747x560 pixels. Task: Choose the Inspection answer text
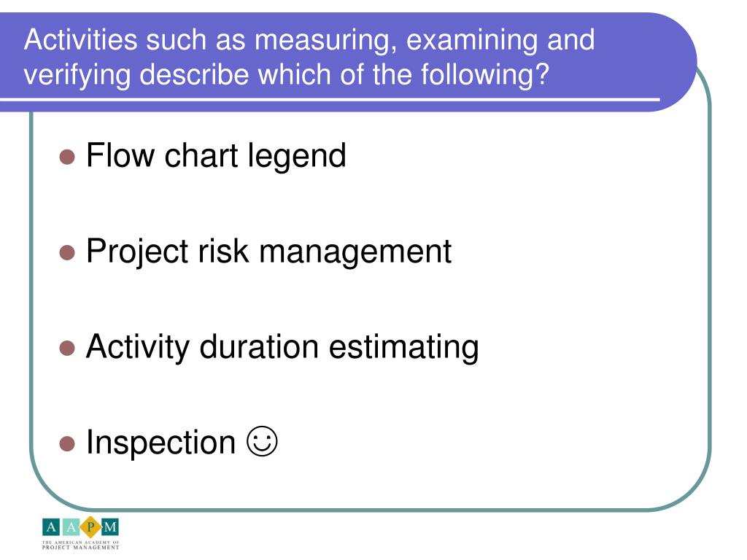160,443
